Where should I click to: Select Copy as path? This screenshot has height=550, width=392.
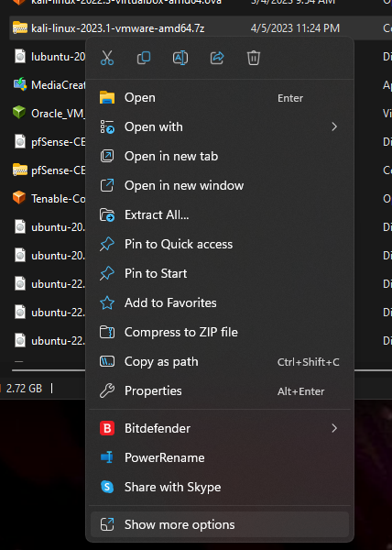pos(220,362)
